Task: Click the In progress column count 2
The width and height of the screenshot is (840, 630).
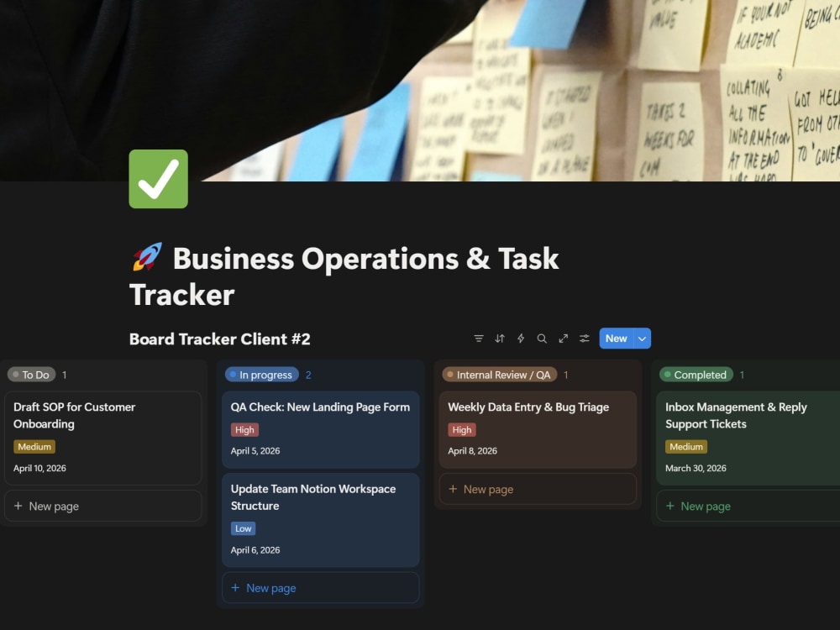Action: tap(308, 375)
